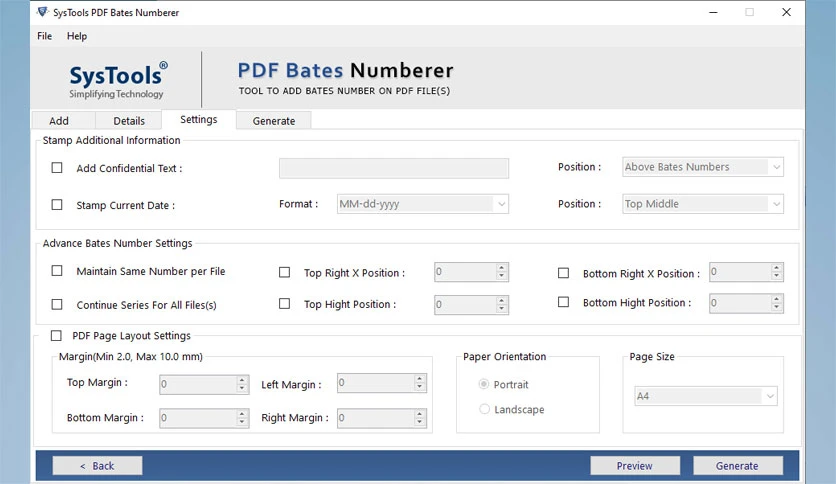Decrease Bottom Right X Position value
836x484 pixels.
pos(777,276)
